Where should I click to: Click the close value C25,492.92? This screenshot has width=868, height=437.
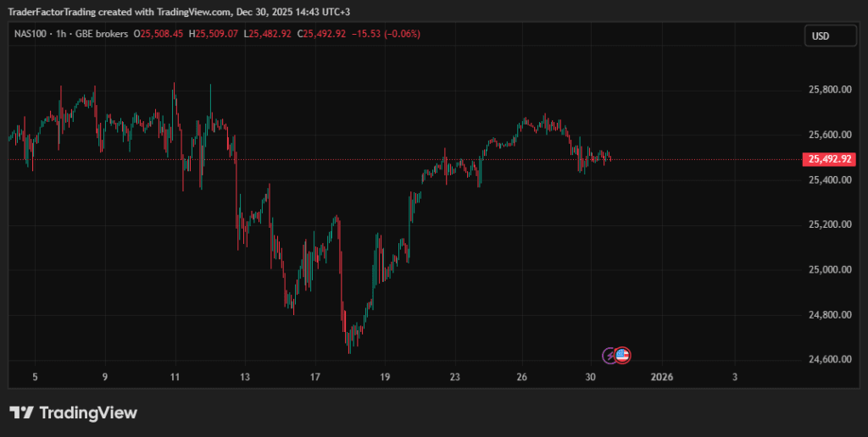pyautogui.click(x=321, y=34)
